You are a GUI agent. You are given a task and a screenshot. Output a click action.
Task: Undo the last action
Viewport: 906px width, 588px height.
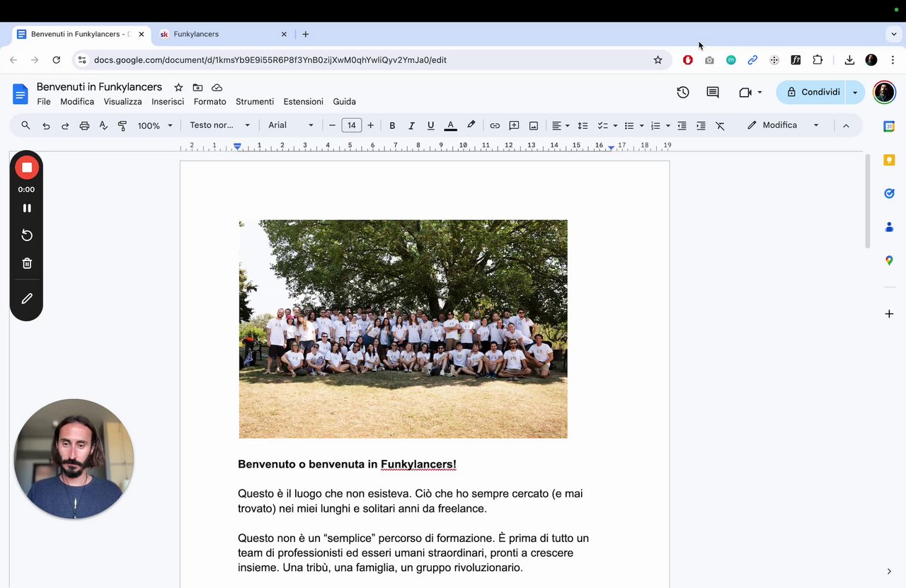(46, 125)
